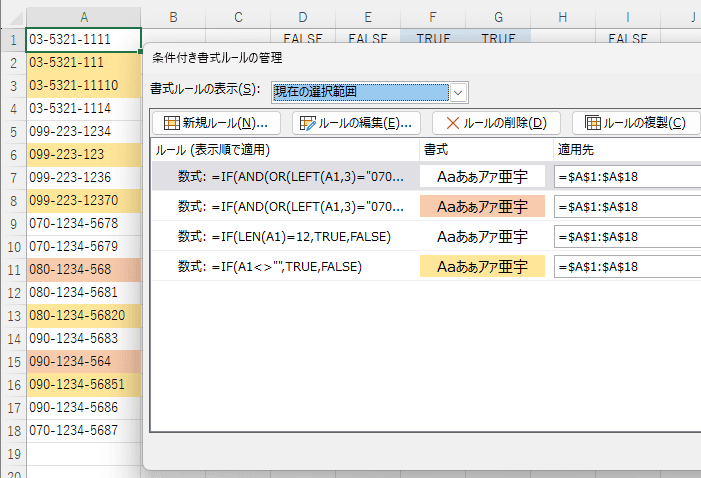Click the orange format preview swatch
Screen dimensions: 701x478
point(483,207)
